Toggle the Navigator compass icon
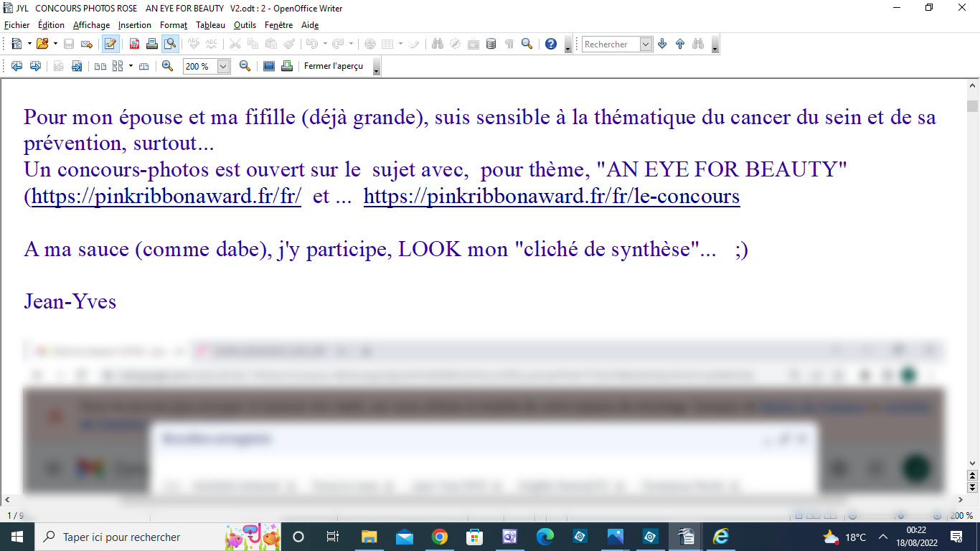 (456, 44)
